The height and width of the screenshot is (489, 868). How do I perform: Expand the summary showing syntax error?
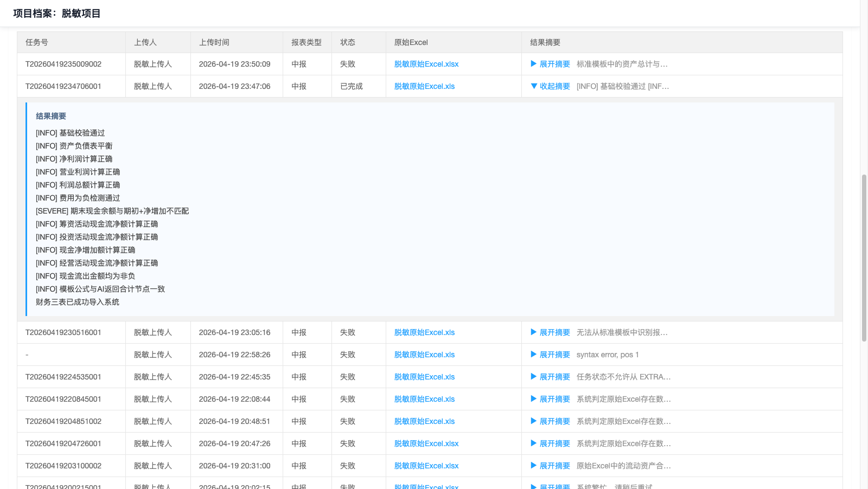[550, 355]
